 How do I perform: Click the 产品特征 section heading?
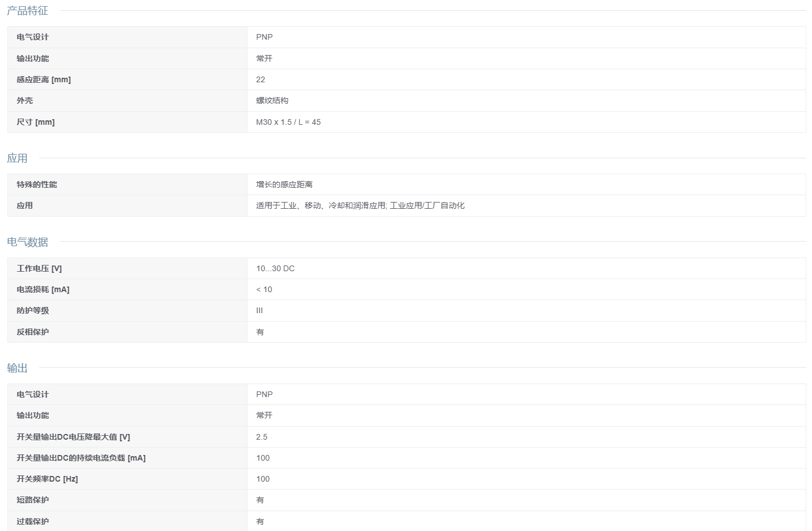(27, 11)
